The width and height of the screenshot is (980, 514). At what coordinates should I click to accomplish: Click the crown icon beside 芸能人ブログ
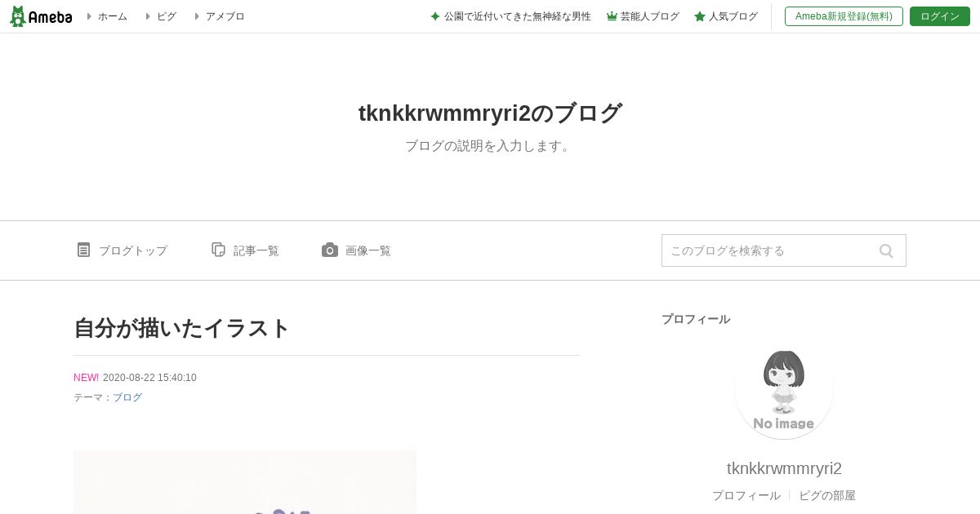[x=612, y=16]
